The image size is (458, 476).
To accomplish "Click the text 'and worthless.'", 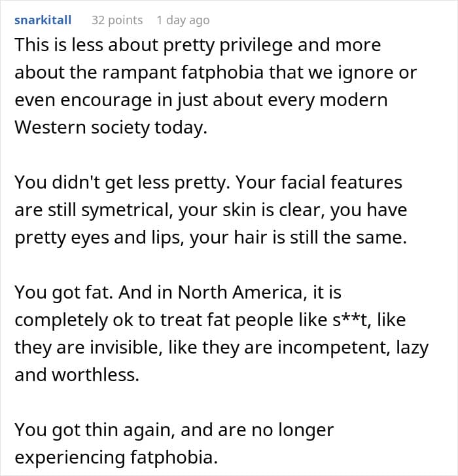I will click(x=77, y=375).
